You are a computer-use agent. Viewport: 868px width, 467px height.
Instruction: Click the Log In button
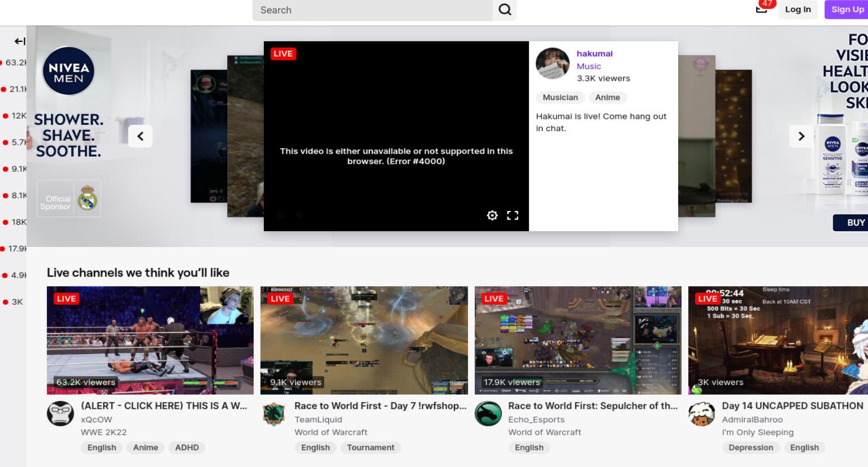[797, 10]
